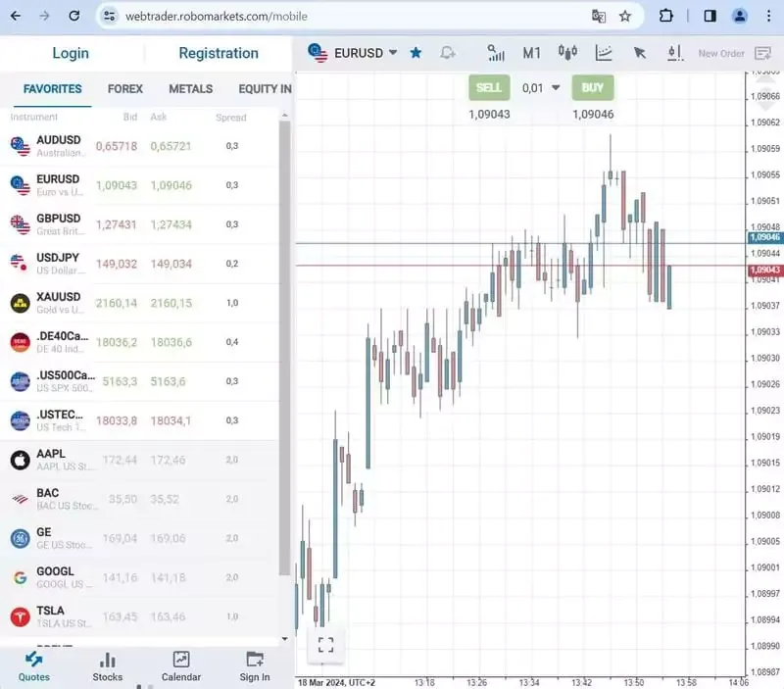Click the Google logo icon

[x=20, y=578]
